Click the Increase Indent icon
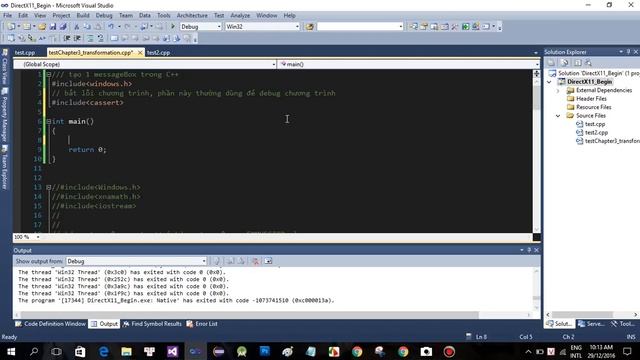 point(77,38)
